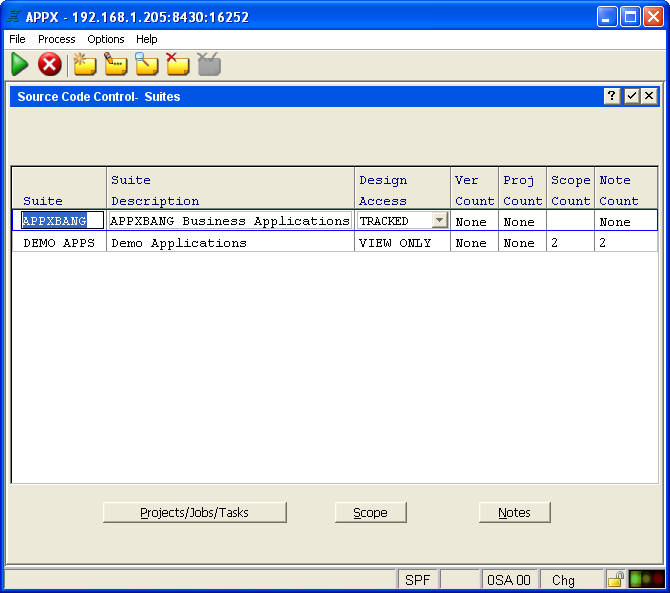670x593 pixels.
Task: Expand the Design Access TRACKED dropdown
Action: tap(439, 221)
